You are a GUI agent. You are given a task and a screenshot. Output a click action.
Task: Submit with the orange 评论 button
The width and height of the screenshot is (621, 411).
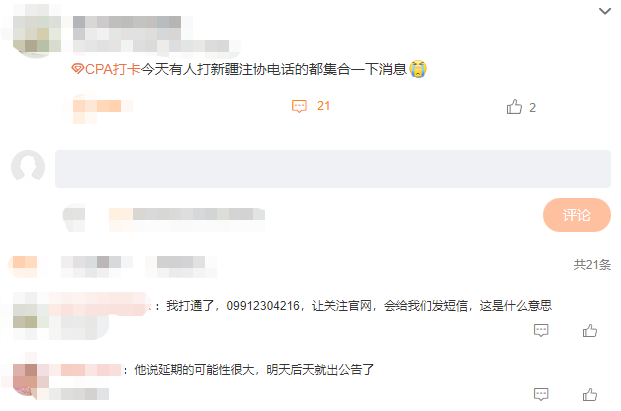click(577, 215)
